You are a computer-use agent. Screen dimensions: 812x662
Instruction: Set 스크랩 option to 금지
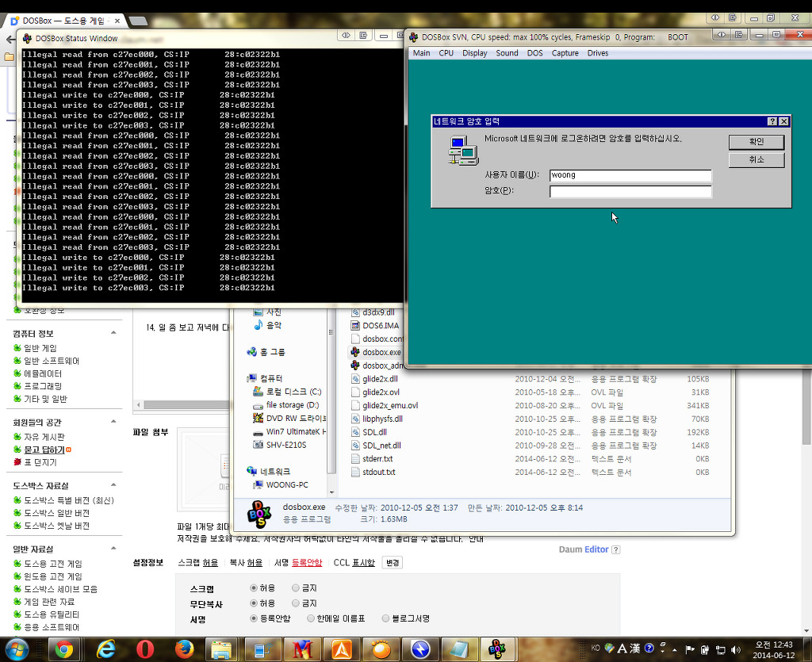(296, 588)
